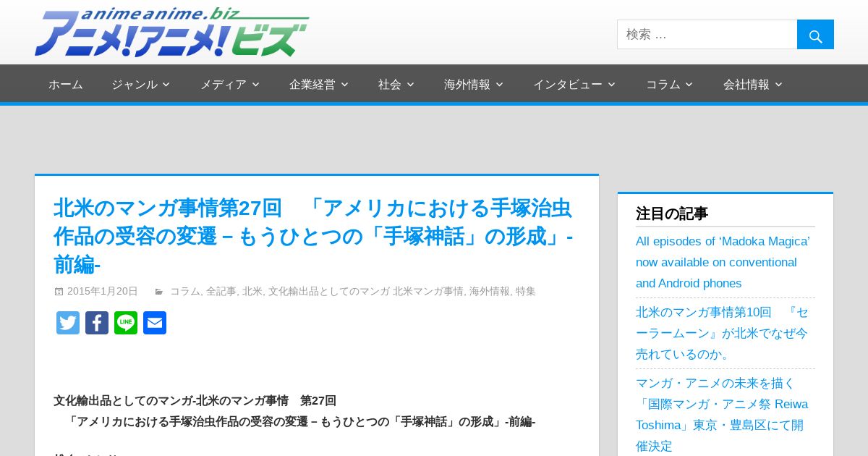The image size is (868, 456).
Task: Go to ホーム in navigation
Action: coord(66,85)
